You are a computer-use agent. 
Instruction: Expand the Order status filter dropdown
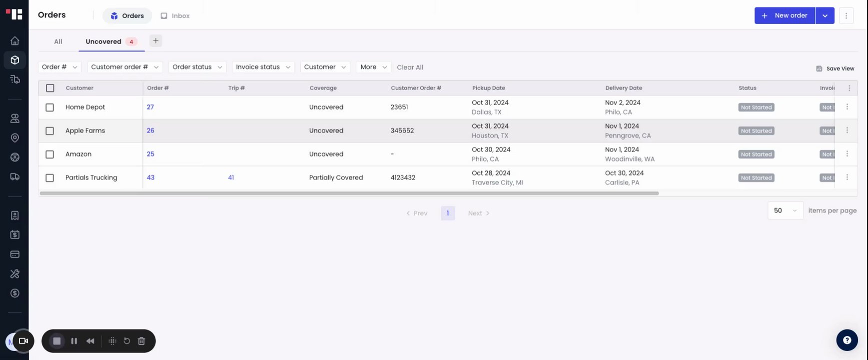[x=197, y=67]
